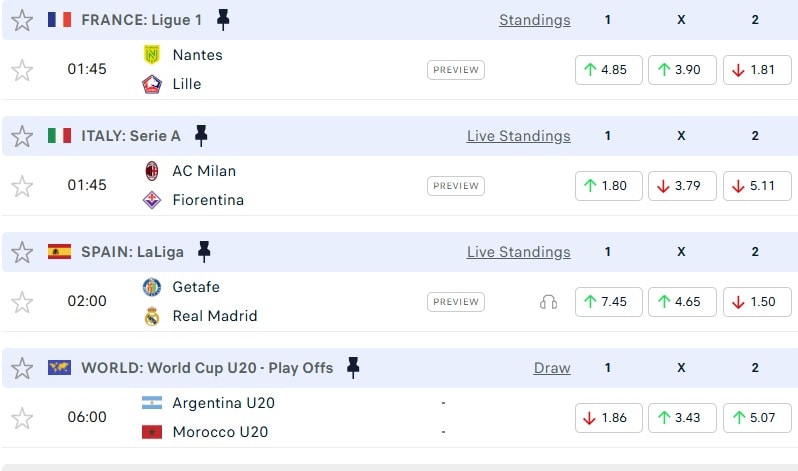Click the audio headphones icon for Getafe match
Viewport: 798px width, 471px height.
tap(548, 301)
